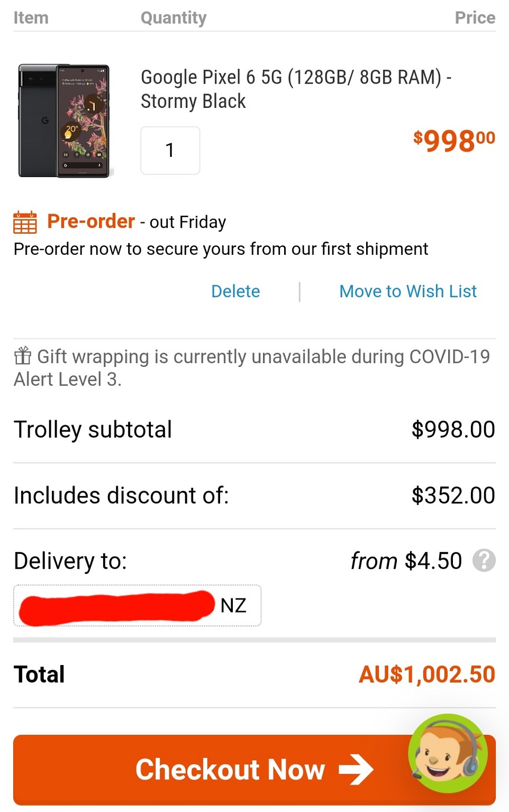Click the orange Pre-order label

pyautogui.click(x=91, y=221)
